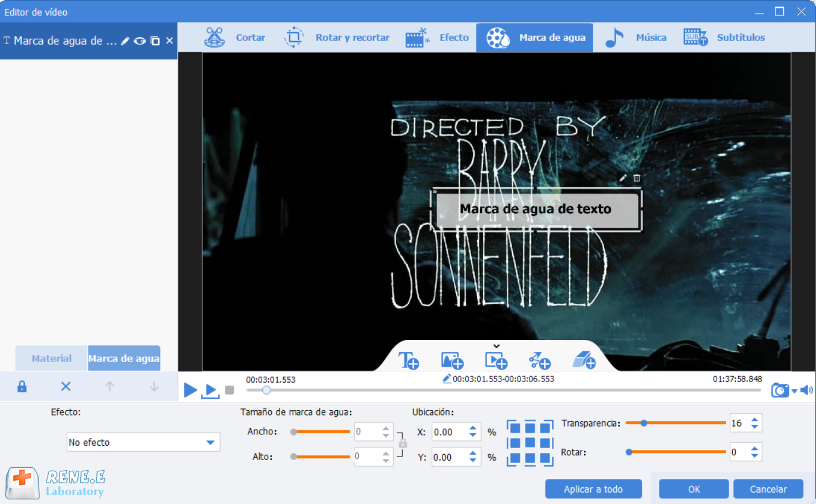The width and height of the screenshot is (816, 504).
Task: Open the Efecto dropdown showing No efecto
Action: click(x=143, y=442)
